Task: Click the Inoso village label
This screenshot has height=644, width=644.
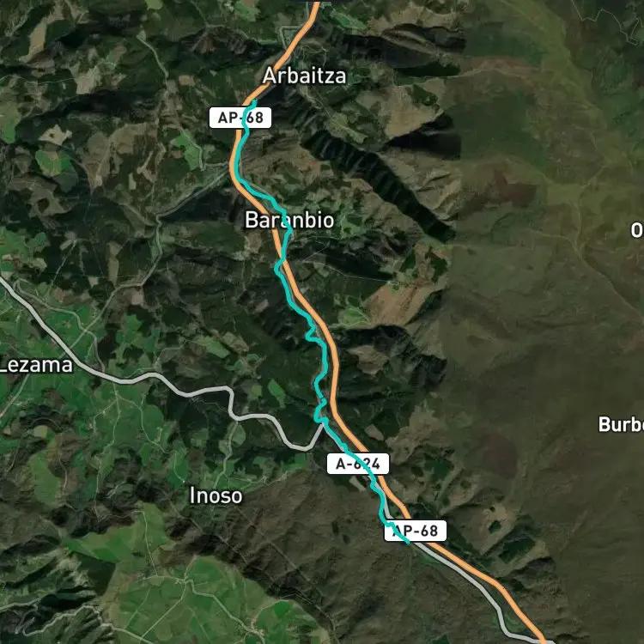Action: (216, 495)
